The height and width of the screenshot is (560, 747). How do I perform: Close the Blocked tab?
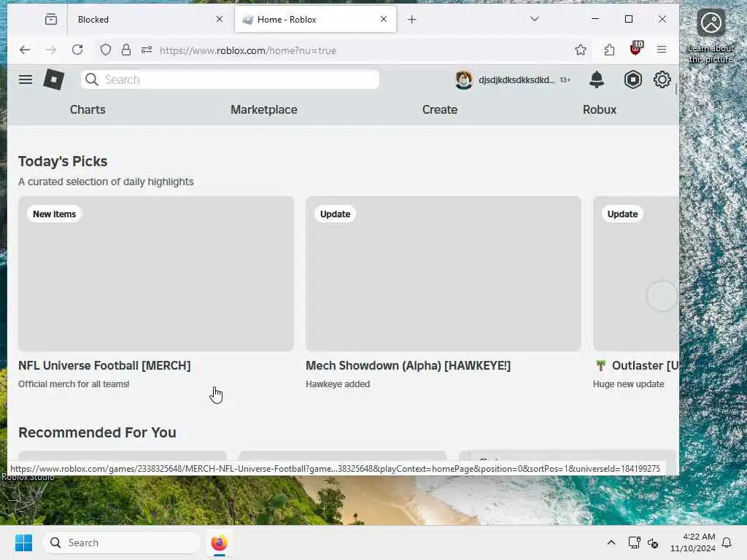219,19
